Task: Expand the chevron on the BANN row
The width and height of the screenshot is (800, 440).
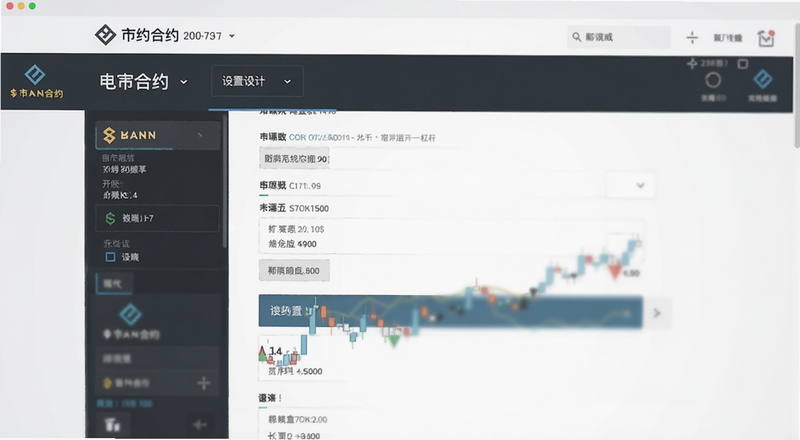Action: [x=200, y=135]
